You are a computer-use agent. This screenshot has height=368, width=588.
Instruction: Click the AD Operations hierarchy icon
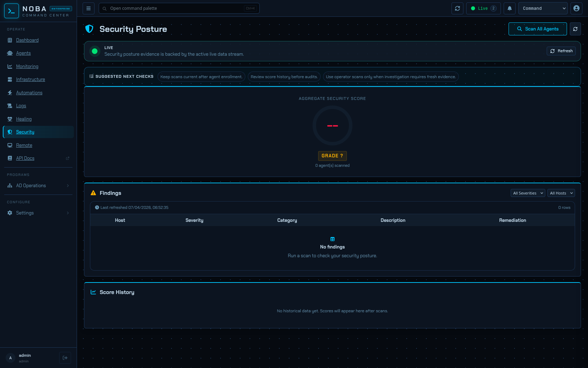10,186
